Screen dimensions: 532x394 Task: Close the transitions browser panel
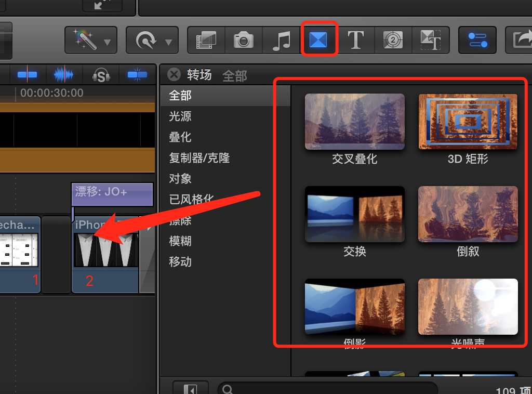tap(174, 74)
